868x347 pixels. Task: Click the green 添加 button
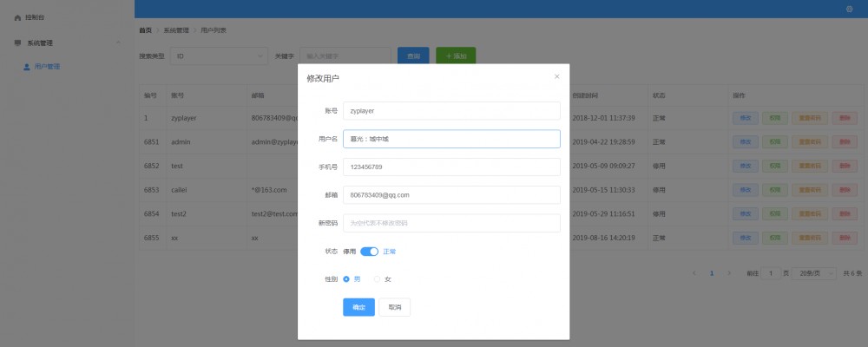[456, 56]
